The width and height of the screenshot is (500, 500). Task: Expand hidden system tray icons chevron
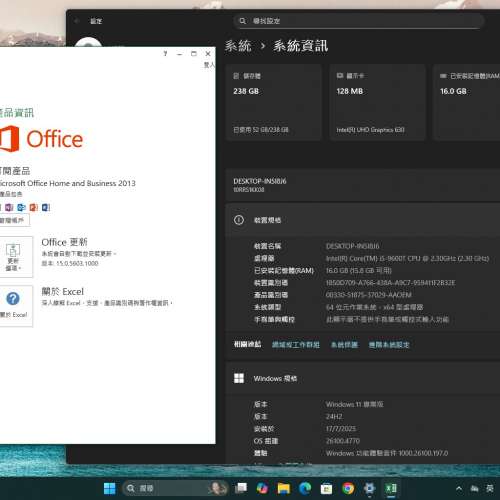click(459, 489)
